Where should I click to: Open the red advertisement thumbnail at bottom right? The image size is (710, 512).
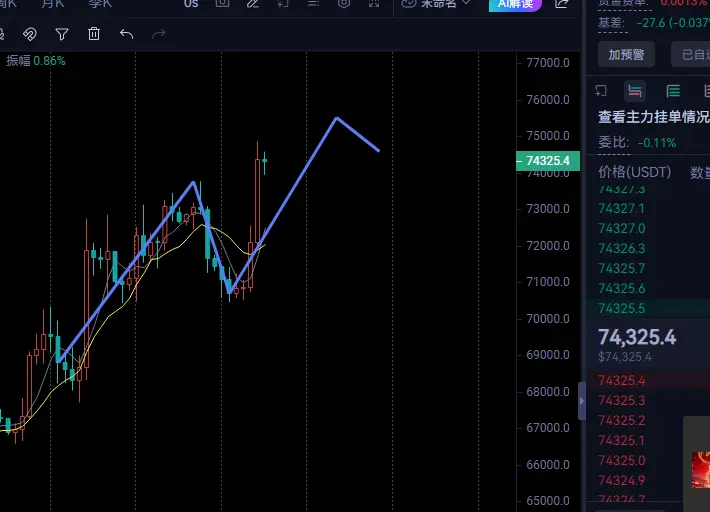[x=700, y=470]
